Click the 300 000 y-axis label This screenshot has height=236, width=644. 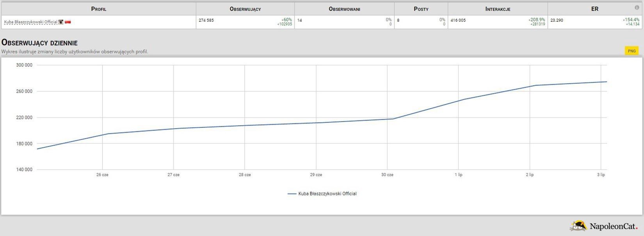pyautogui.click(x=24, y=65)
